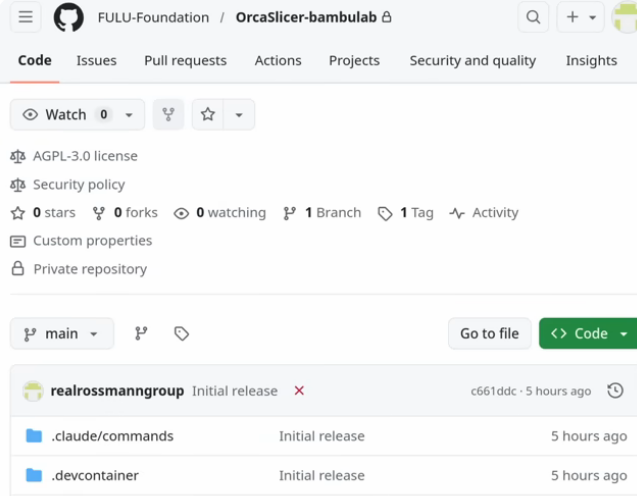Click the realrossmanngroup commit avatar
This screenshot has width=637, height=496.
(33, 391)
